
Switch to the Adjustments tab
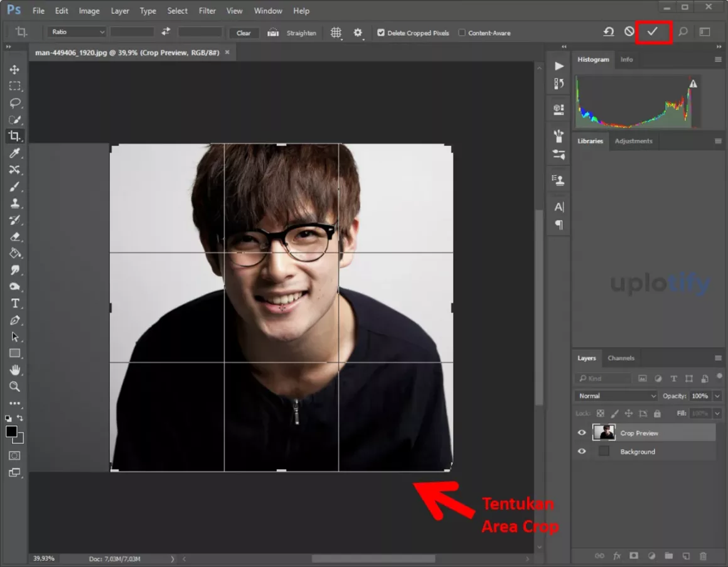point(633,141)
